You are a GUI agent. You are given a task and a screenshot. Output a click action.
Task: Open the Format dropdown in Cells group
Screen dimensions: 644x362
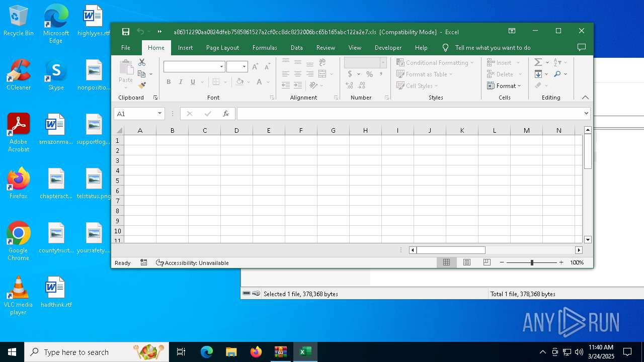(x=504, y=85)
